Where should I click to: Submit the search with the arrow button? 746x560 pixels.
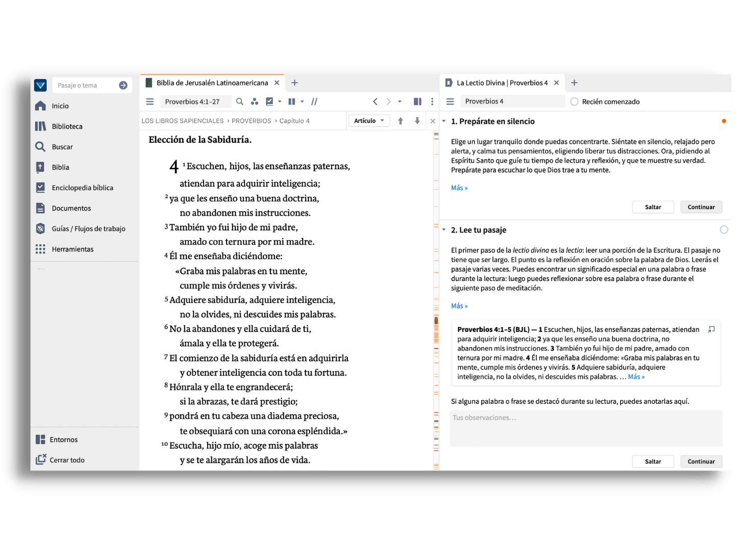point(123,85)
